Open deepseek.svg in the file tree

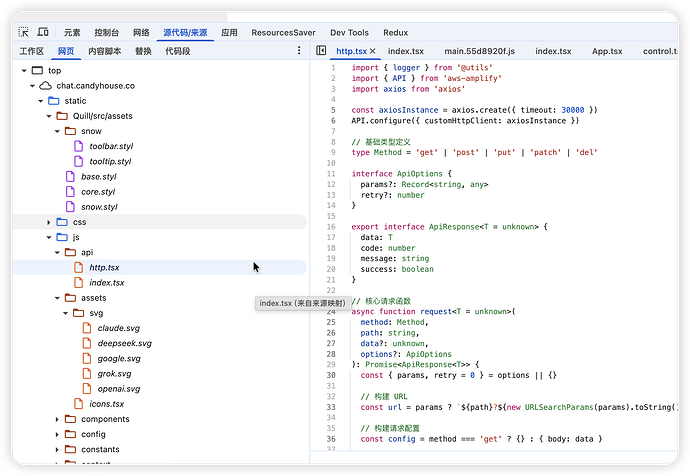click(x=125, y=343)
